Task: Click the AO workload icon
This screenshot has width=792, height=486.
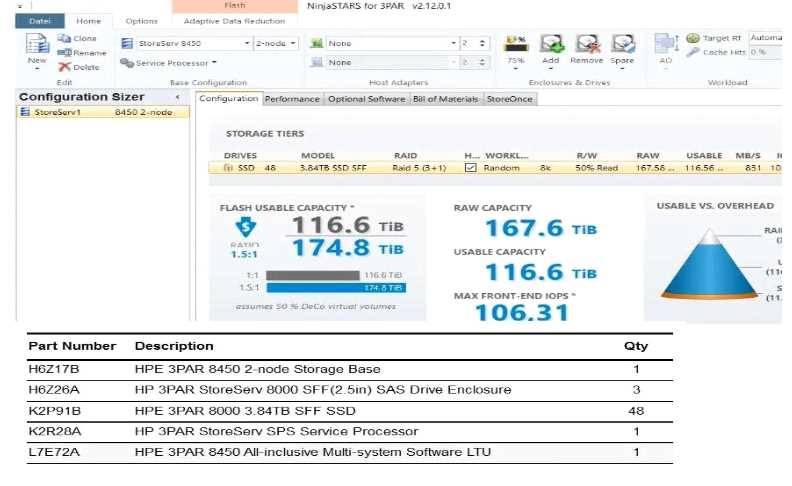Action: [x=666, y=46]
